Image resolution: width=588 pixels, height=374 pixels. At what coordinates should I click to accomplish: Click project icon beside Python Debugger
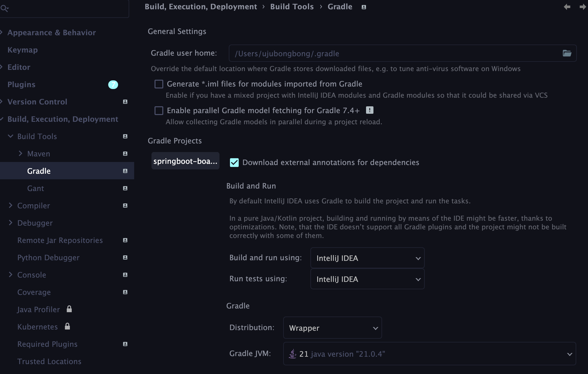point(125,257)
